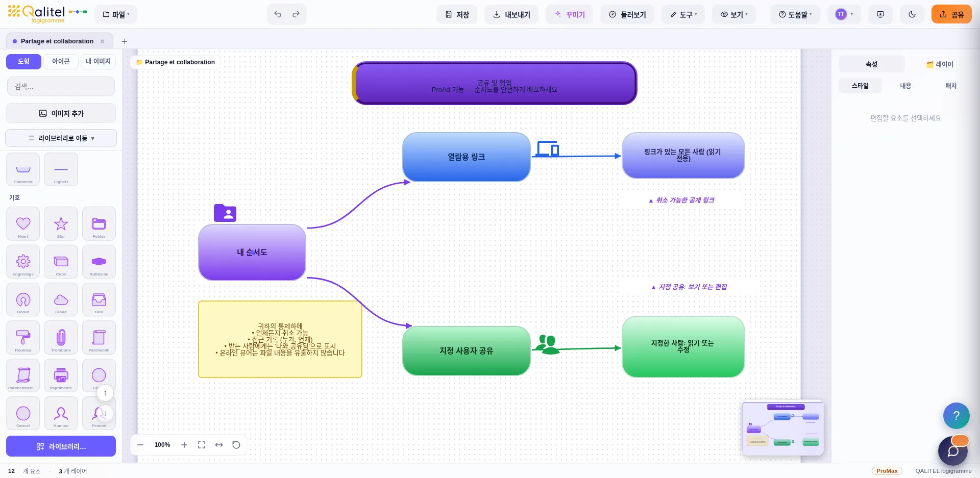
Task: Open the 도구 tools dropdown
Action: pyautogui.click(x=683, y=14)
